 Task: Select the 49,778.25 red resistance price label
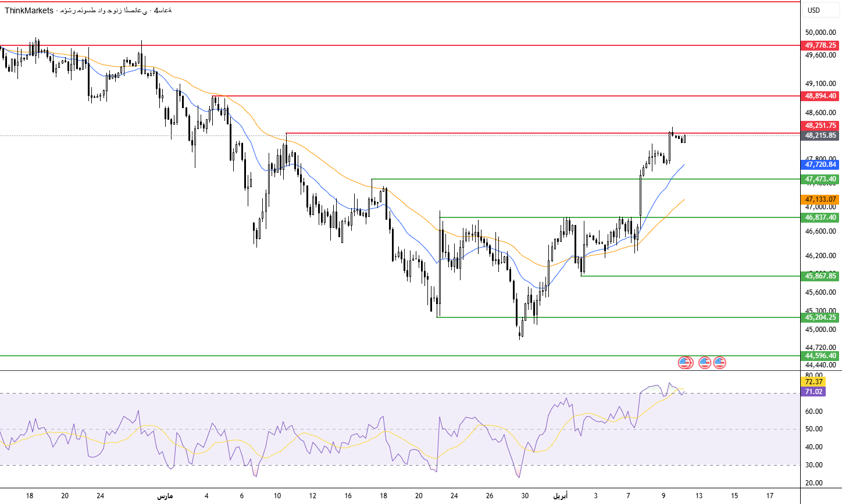pos(820,45)
